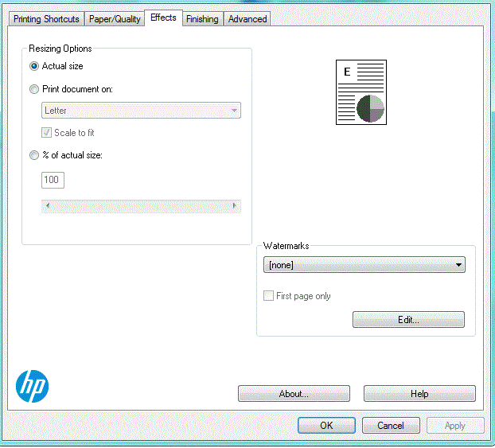Open the Paper/Quality tab
495x448 pixels.
[x=115, y=19]
